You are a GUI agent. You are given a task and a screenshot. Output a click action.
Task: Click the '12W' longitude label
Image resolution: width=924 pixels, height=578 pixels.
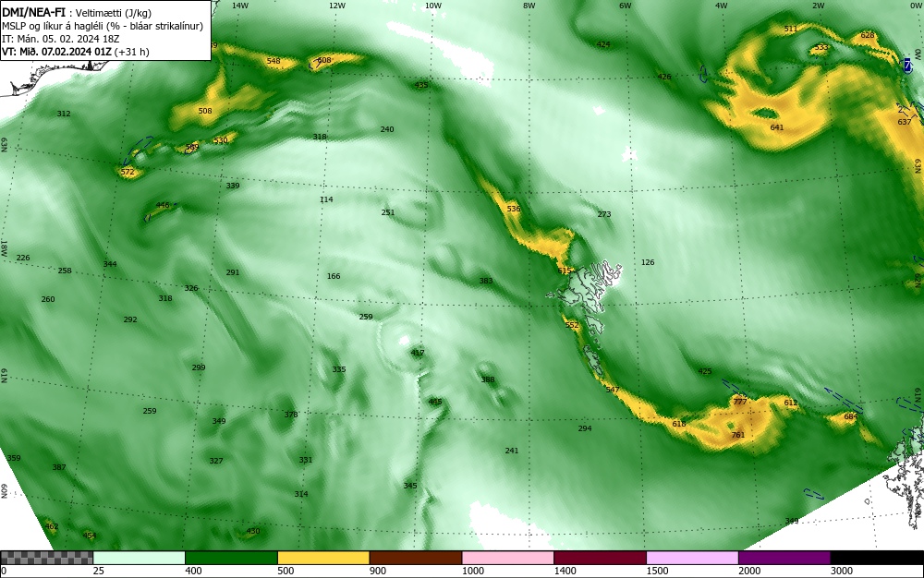tap(336, 6)
